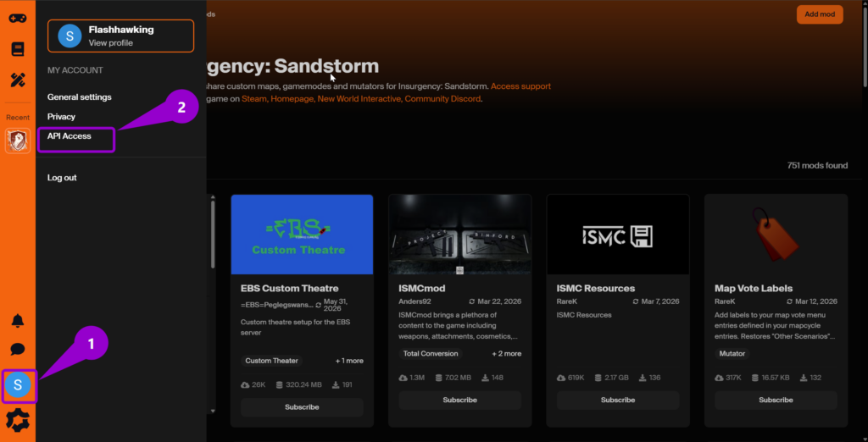Click the 2.17 GB size on ISMC Resources

point(611,378)
